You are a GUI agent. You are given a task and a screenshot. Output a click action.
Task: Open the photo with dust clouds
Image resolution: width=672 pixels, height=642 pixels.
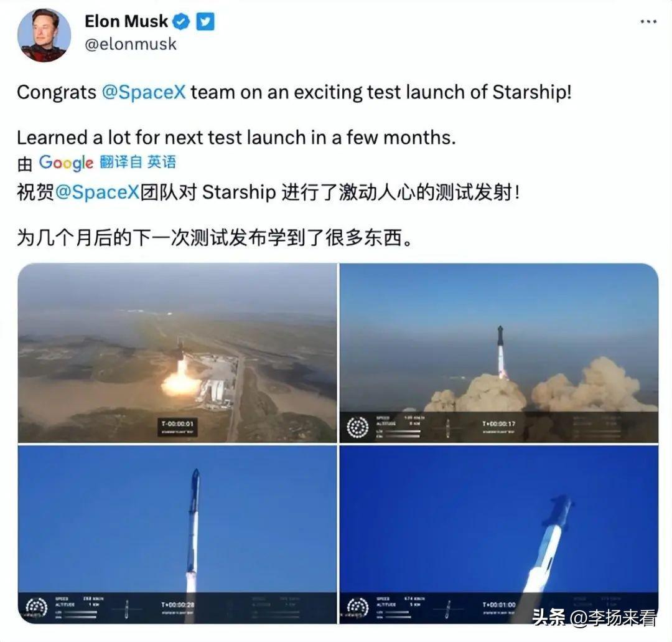(x=499, y=352)
